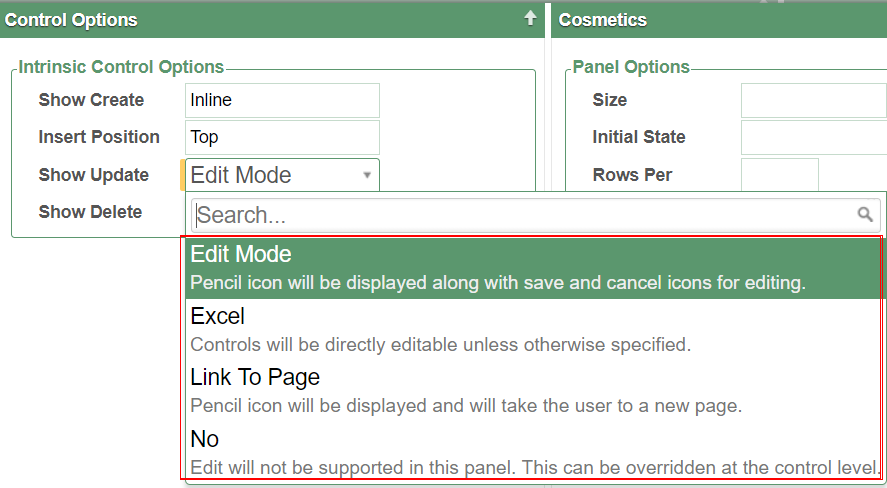Click the Cosmetics panel header
The width and height of the screenshot is (887, 488).
(x=603, y=20)
